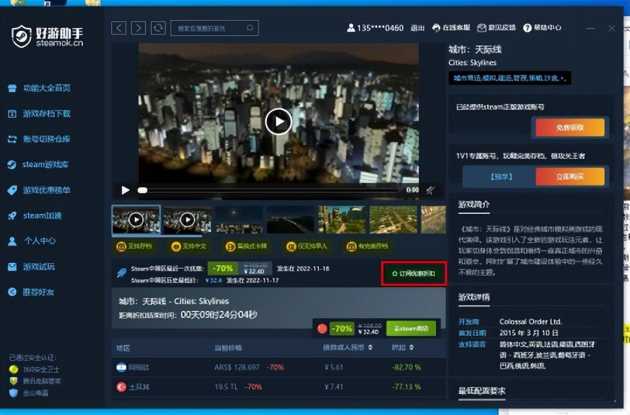630x415 pixels.
Task: Click the green -70% badge in price history
Action: [x=223, y=268]
